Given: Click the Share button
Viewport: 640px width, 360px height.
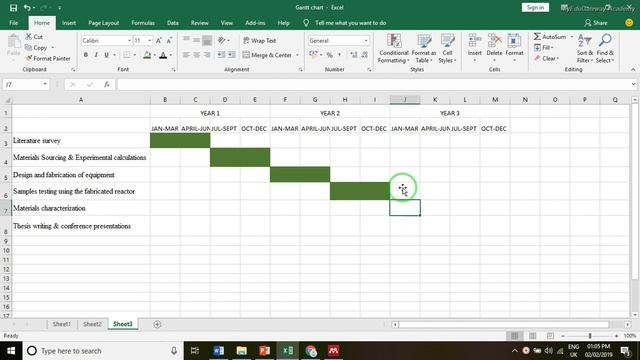Looking at the screenshot, I should tap(596, 23).
